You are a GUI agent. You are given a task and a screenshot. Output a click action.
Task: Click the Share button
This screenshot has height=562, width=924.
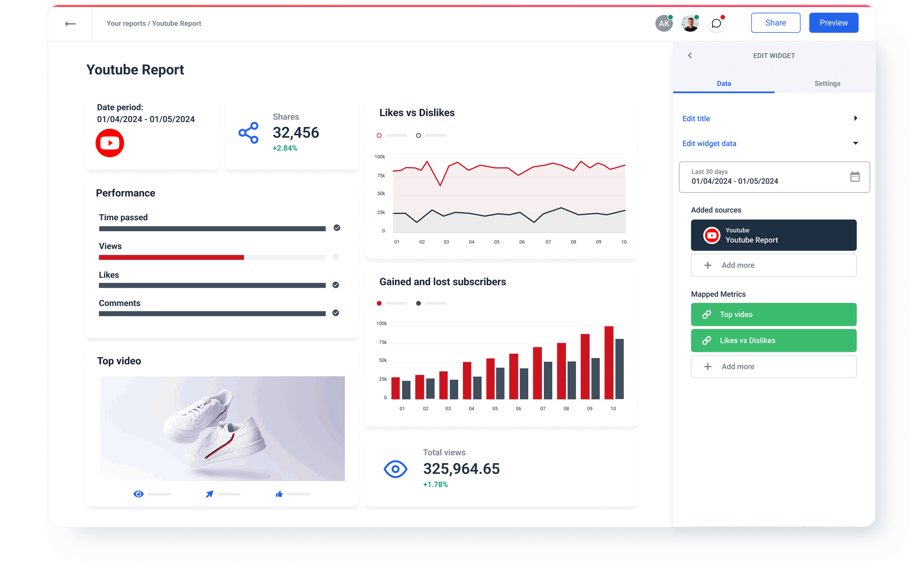(x=776, y=22)
